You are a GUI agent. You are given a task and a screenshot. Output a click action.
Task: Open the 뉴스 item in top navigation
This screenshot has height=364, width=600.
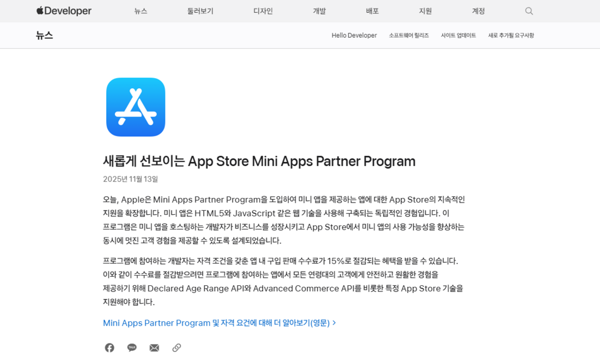tap(141, 11)
